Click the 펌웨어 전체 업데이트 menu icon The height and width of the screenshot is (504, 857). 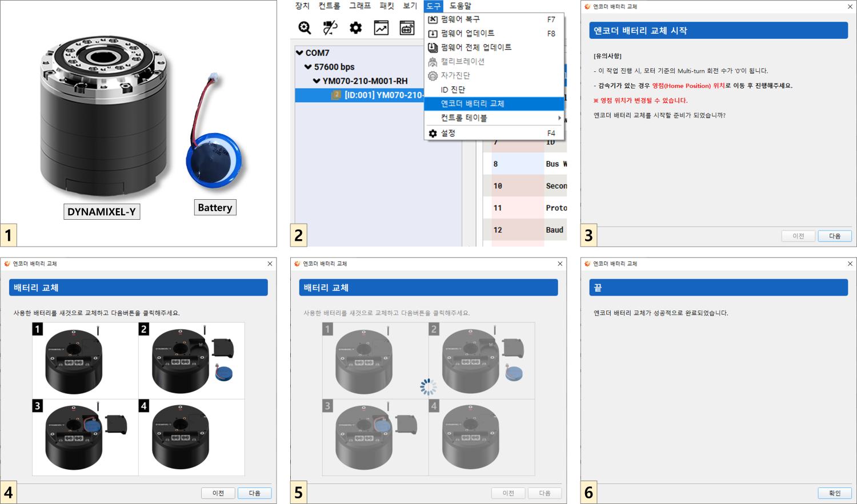[x=432, y=47]
